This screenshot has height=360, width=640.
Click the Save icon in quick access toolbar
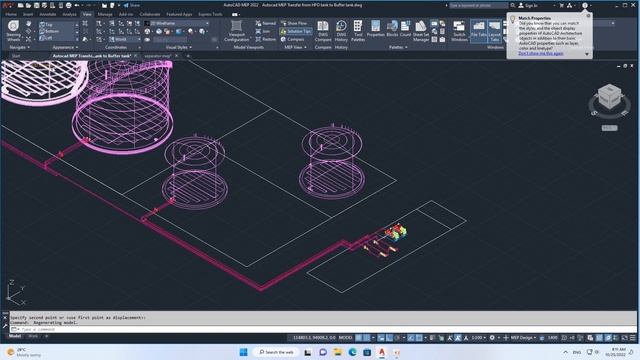tap(37, 5)
